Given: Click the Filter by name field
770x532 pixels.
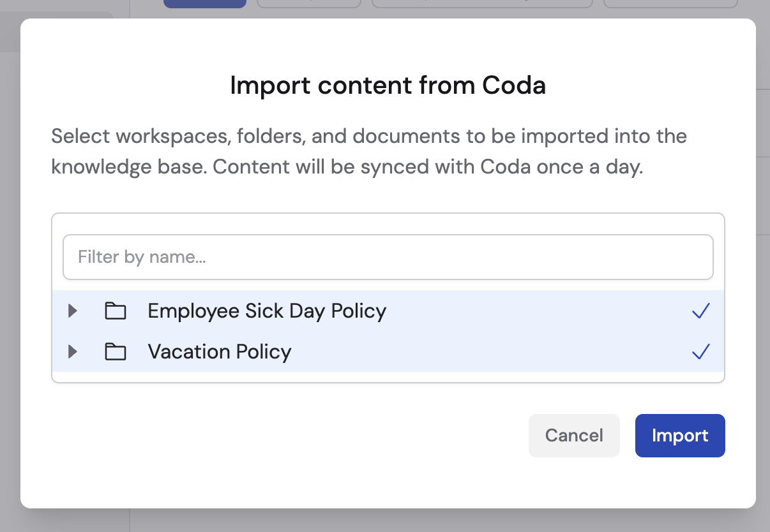Looking at the screenshot, I should click(388, 257).
